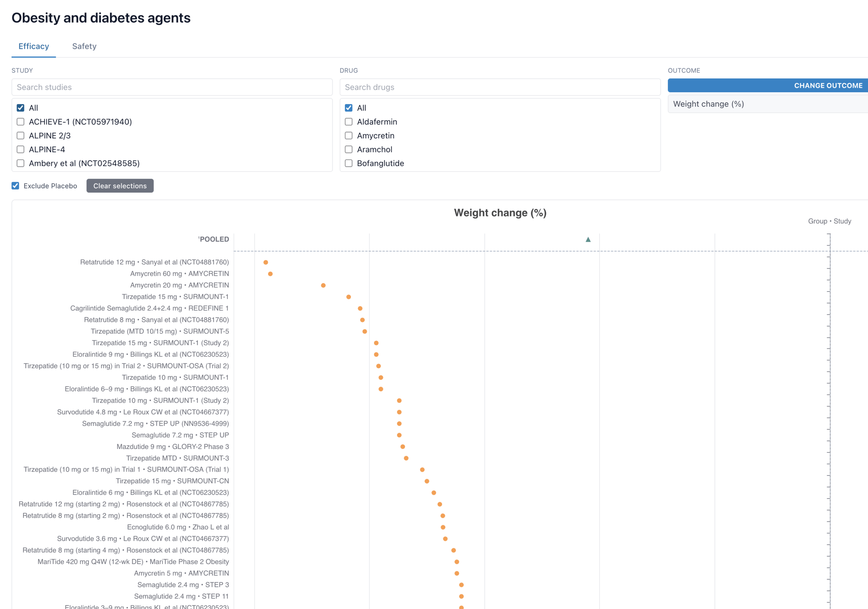Uncheck the Exclude Placebo checkbox
Image resolution: width=868 pixels, height=609 pixels.
tap(16, 185)
